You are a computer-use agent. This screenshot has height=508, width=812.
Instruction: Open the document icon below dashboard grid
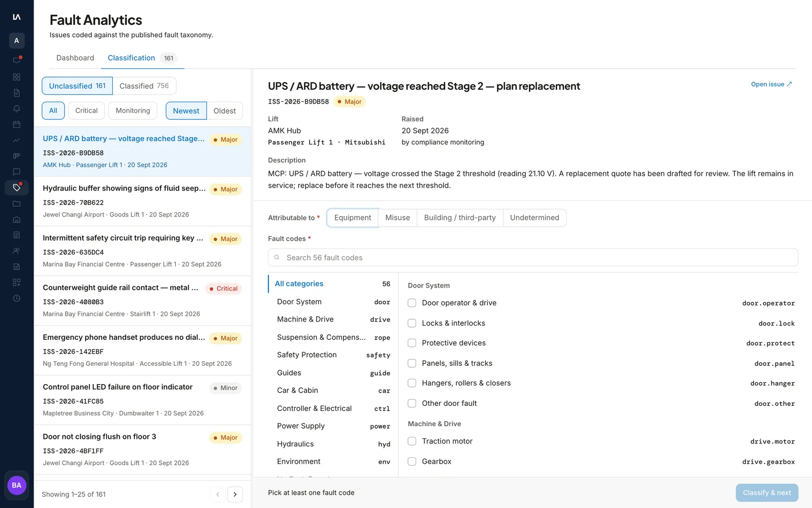(x=17, y=93)
